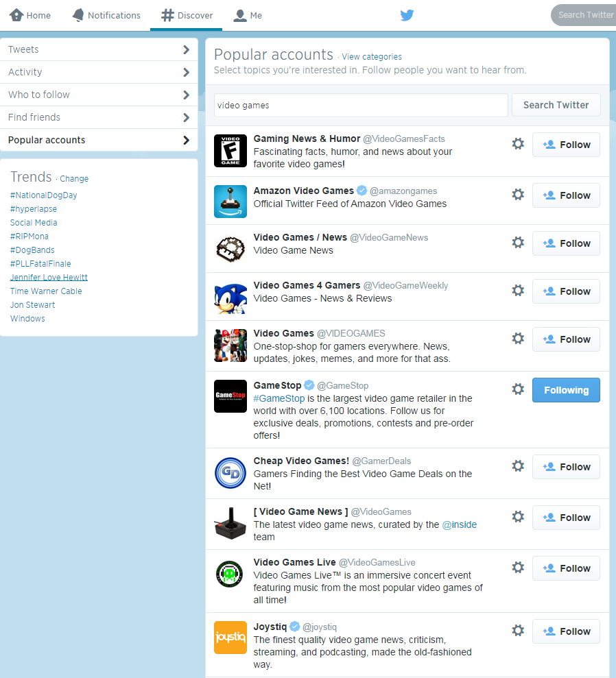Click @inside mention link
Image resolution: width=616 pixels, height=678 pixels.
click(x=460, y=524)
